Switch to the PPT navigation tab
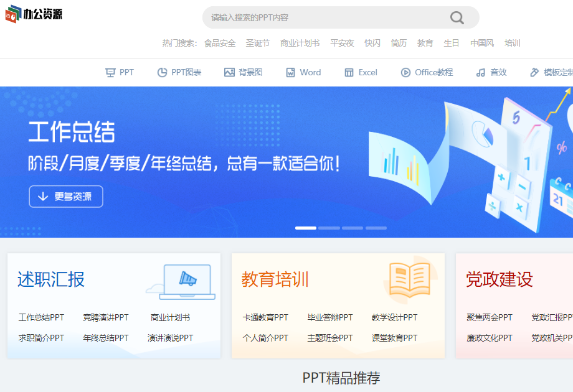This screenshot has width=573, height=392. (120, 72)
